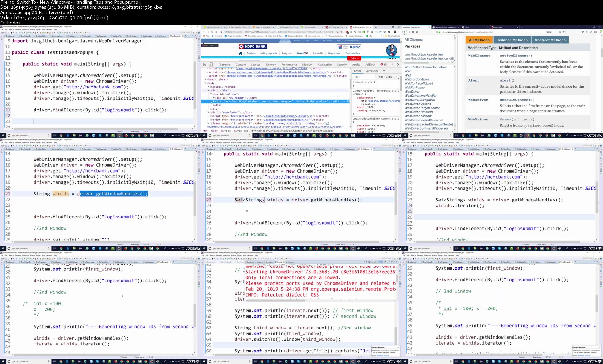Toggle the device toolbar in DevTools

tap(211, 65)
